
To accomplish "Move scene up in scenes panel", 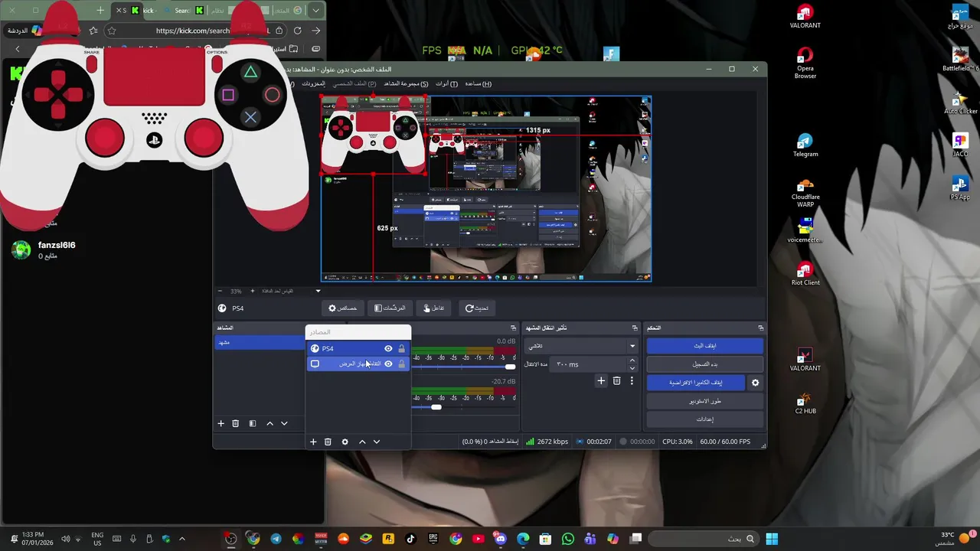I will 269,423.
